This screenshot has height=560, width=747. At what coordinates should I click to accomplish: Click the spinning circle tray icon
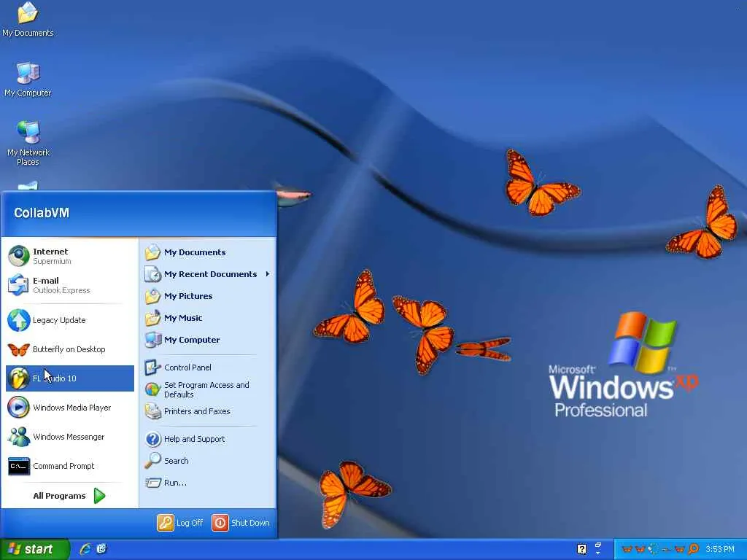[653, 549]
